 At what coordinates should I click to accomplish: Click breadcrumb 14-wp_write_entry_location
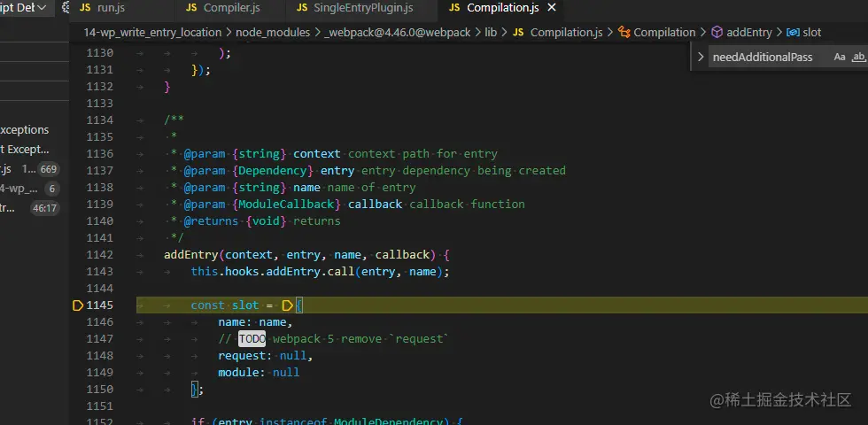point(152,32)
